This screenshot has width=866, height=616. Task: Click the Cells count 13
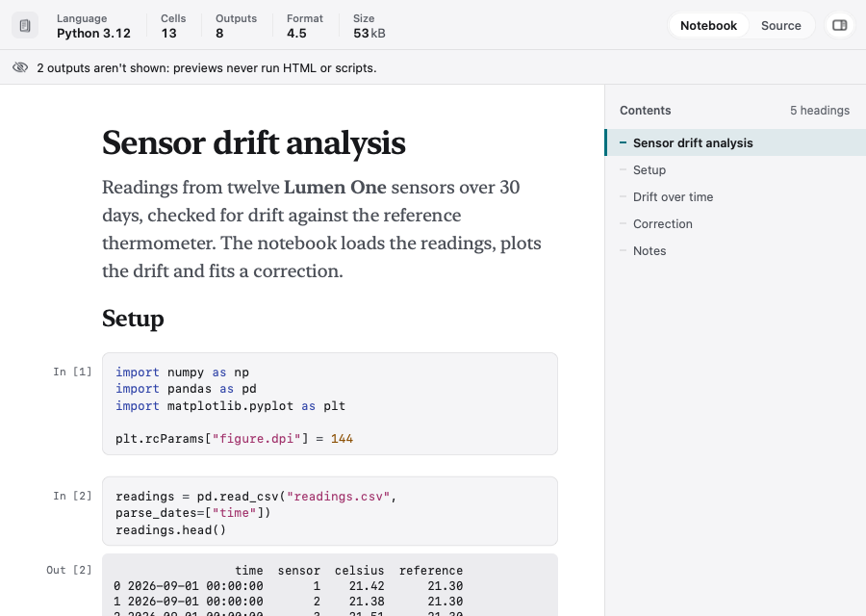tap(168, 33)
